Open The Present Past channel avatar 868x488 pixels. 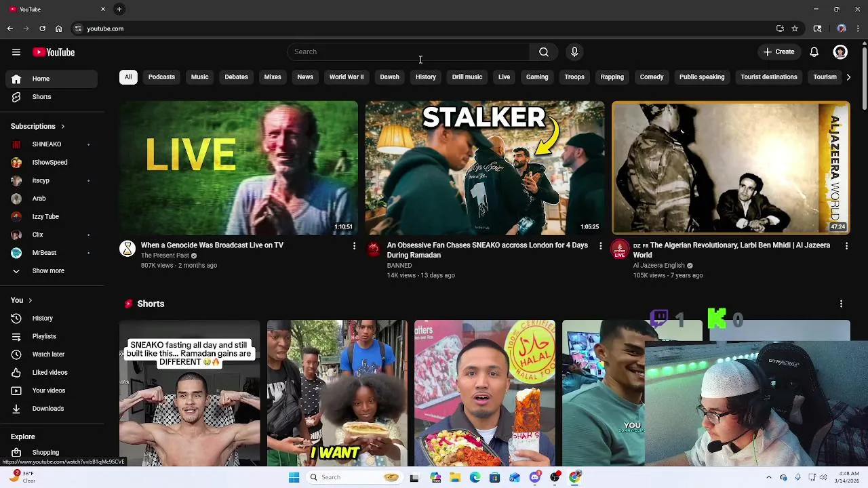pos(127,249)
